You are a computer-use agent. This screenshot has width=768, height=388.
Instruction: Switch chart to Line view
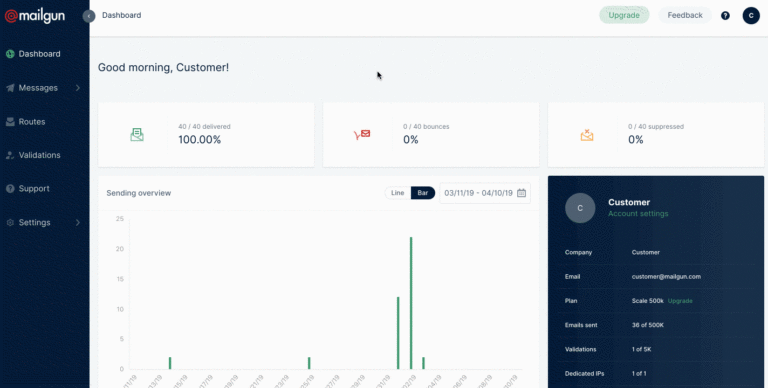(398, 193)
